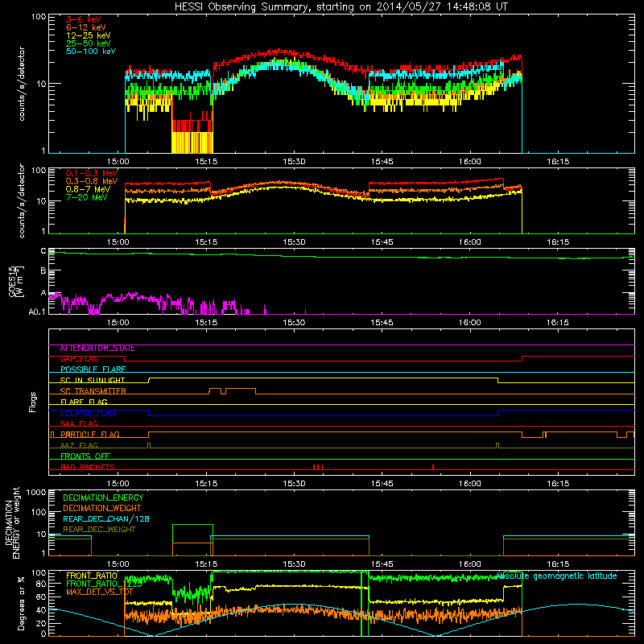The image size is (644, 644).
Task: Click the Flags axis label
Action: 33,402
